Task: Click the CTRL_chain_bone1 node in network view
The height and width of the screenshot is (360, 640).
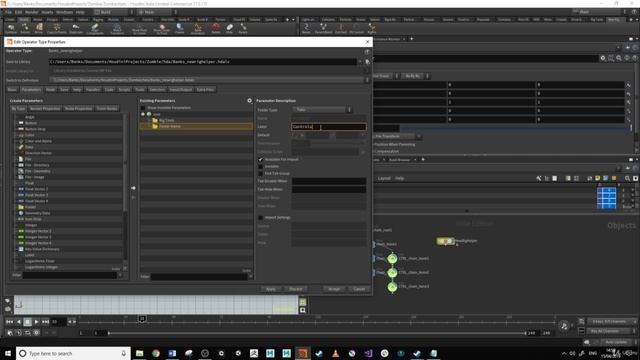Action: (392, 258)
